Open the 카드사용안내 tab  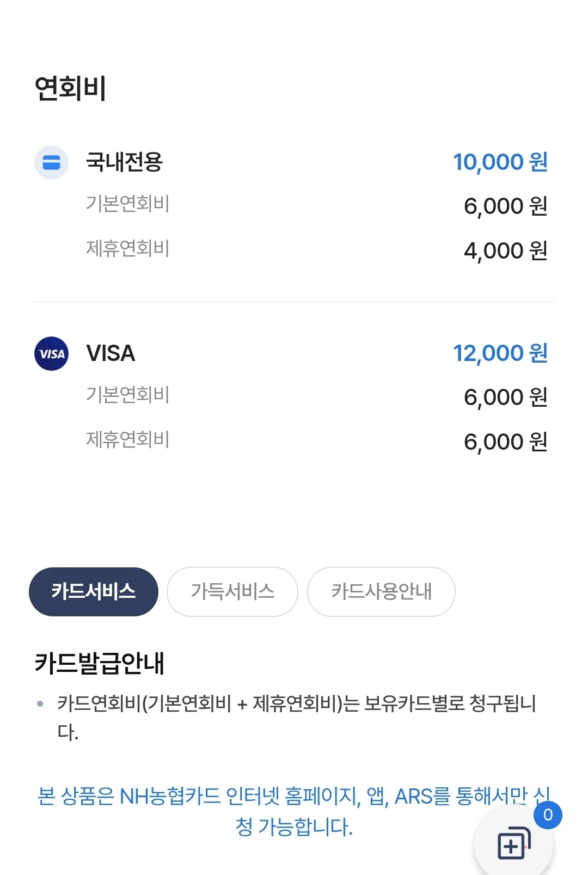coord(381,592)
